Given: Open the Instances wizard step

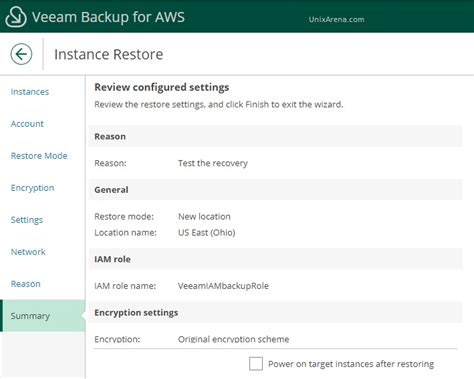Looking at the screenshot, I should coord(30,92).
